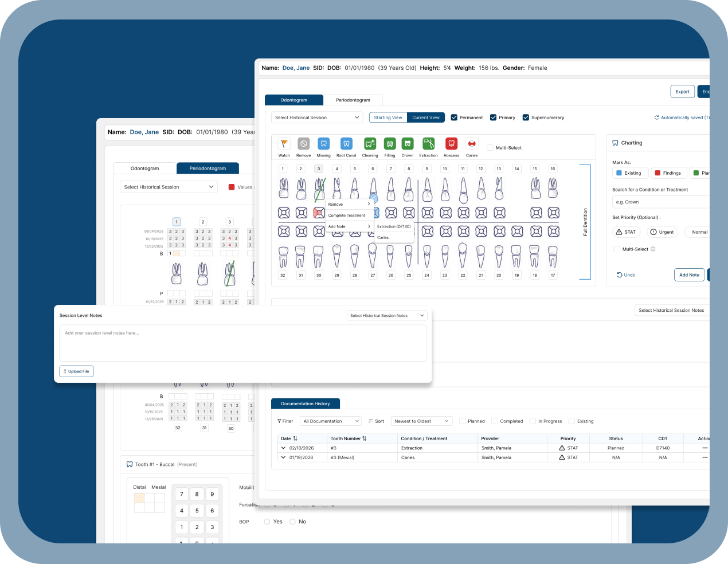Click surface diagram under tooth 2

302,213
